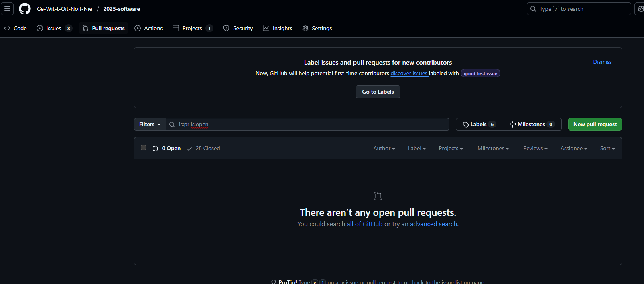Click the 'is:pr is:open' search field
Image resolution: width=644 pixels, height=284 pixels.
pos(307,124)
